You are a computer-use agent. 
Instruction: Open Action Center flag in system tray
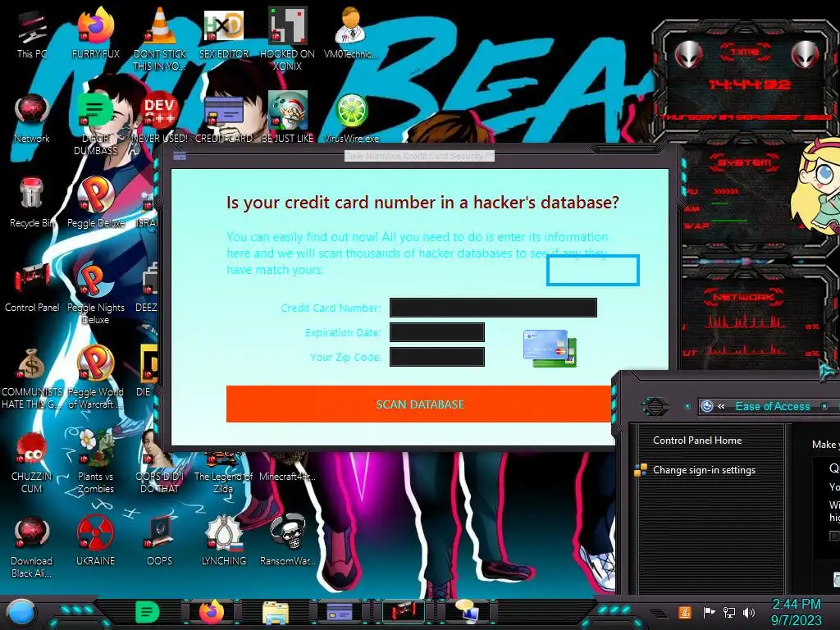(x=709, y=612)
